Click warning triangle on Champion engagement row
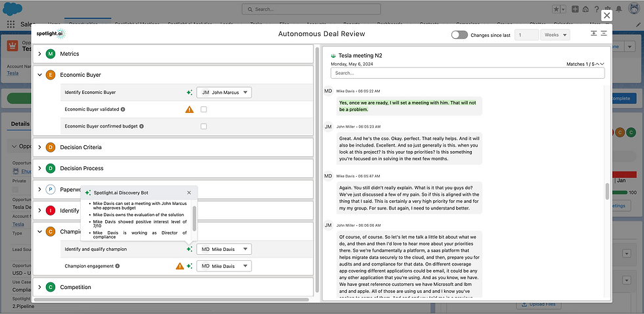This screenshot has width=644, height=314. [180, 266]
